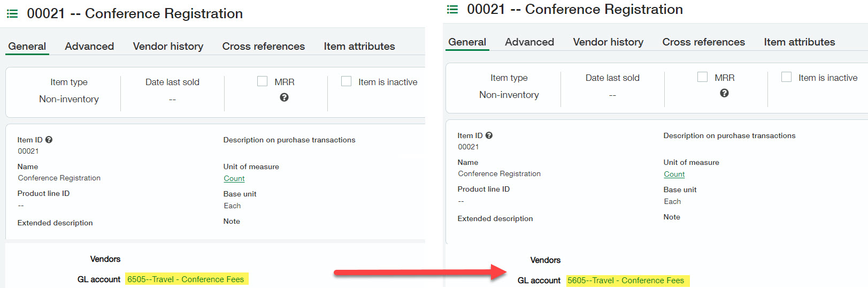Click MRR help question mark in left panel
The image size is (868, 288).
pyautogui.click(x=284, y=97)
